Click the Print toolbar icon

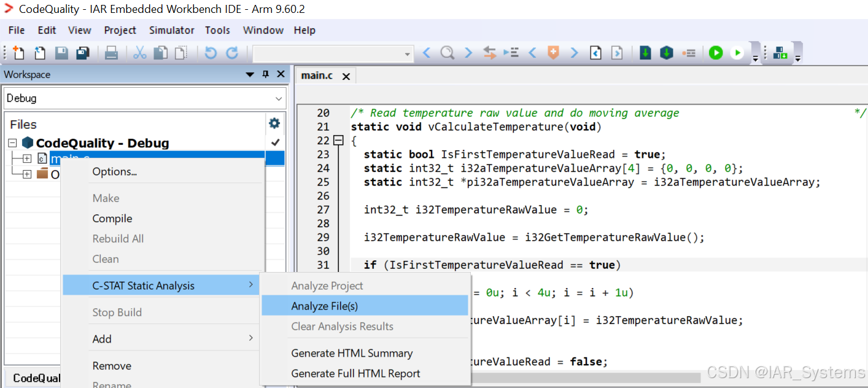[x=111, y=53]
